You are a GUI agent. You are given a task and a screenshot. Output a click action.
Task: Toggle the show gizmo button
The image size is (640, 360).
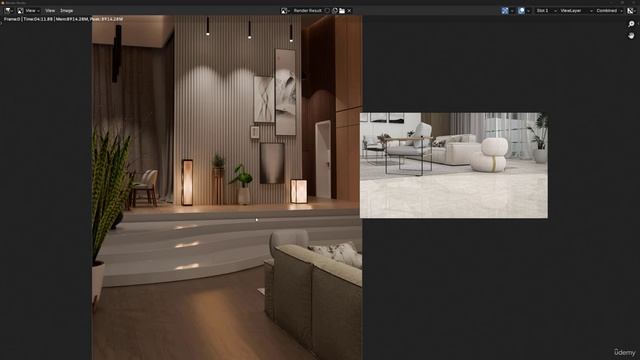click(505, 11)
